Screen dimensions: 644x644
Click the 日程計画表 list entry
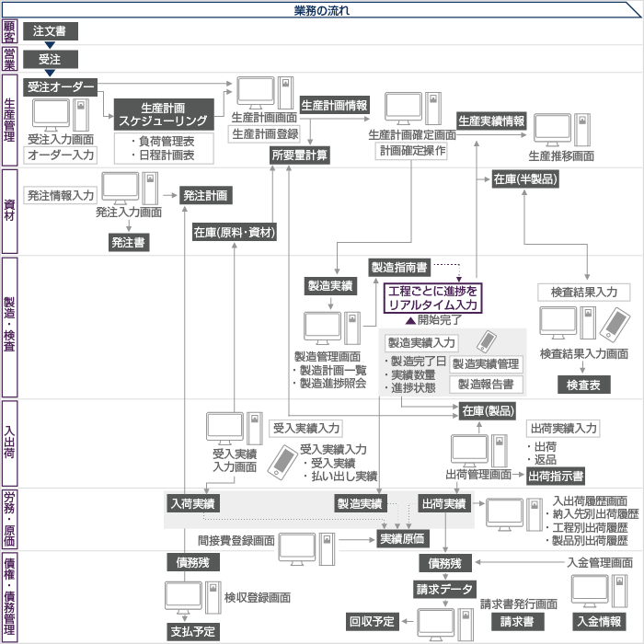pyautogui.click(x=163, y=155)
